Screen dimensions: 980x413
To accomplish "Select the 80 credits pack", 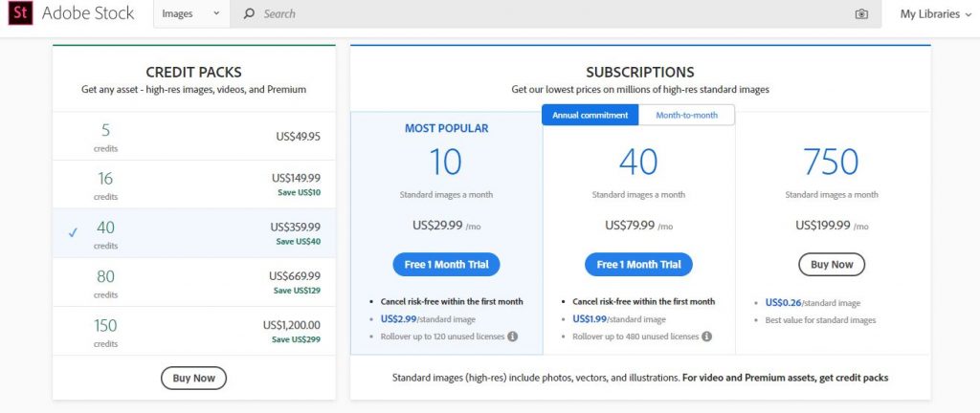I will [193, 282].
